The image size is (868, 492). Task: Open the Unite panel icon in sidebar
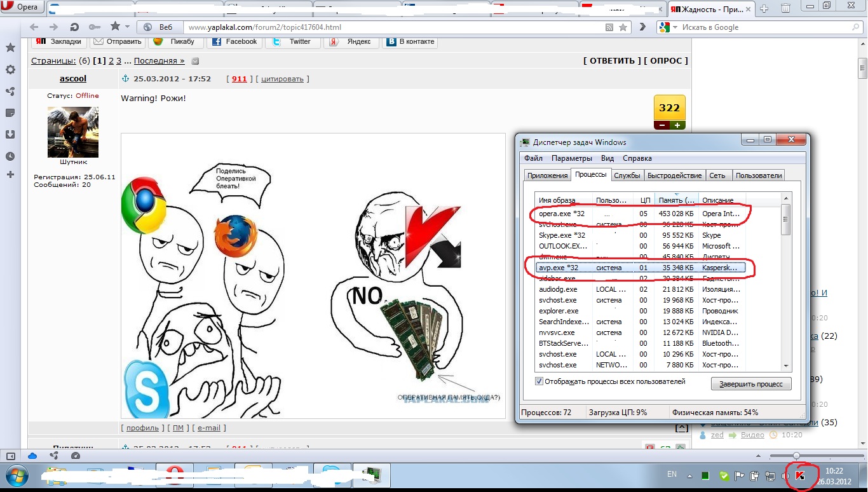click(x=10, y=91)
